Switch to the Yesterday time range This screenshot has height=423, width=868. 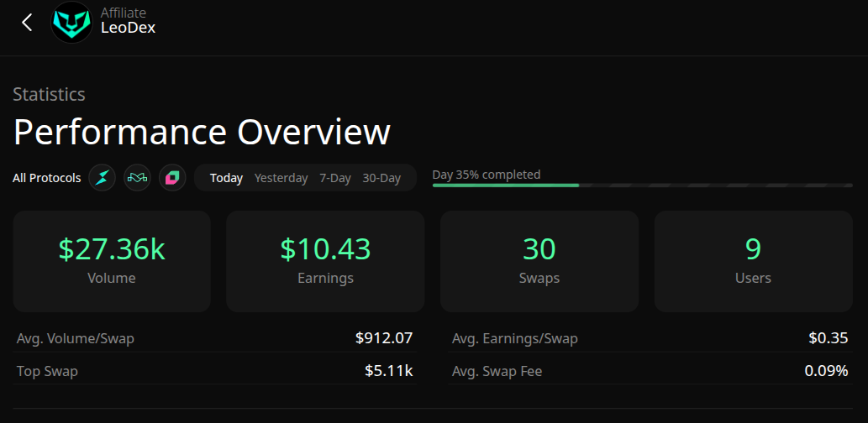tap(281, 178)
